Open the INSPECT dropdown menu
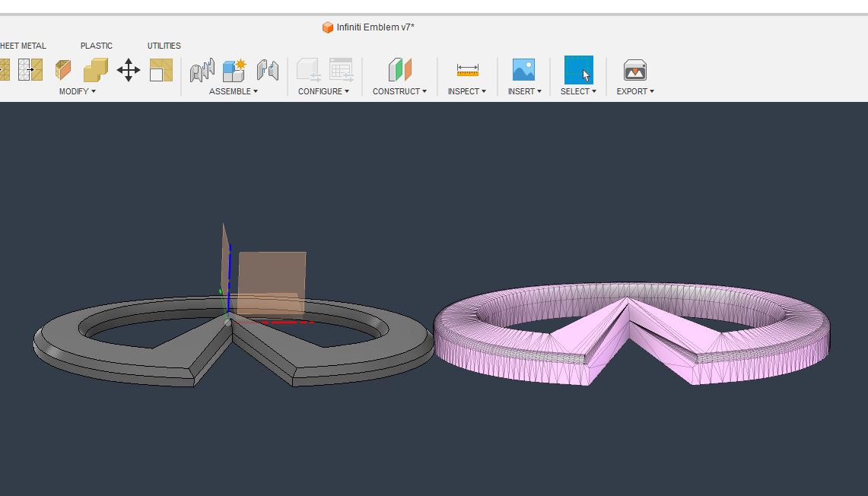The height and width of the screenshot is (496, 868). coord(466,91)
